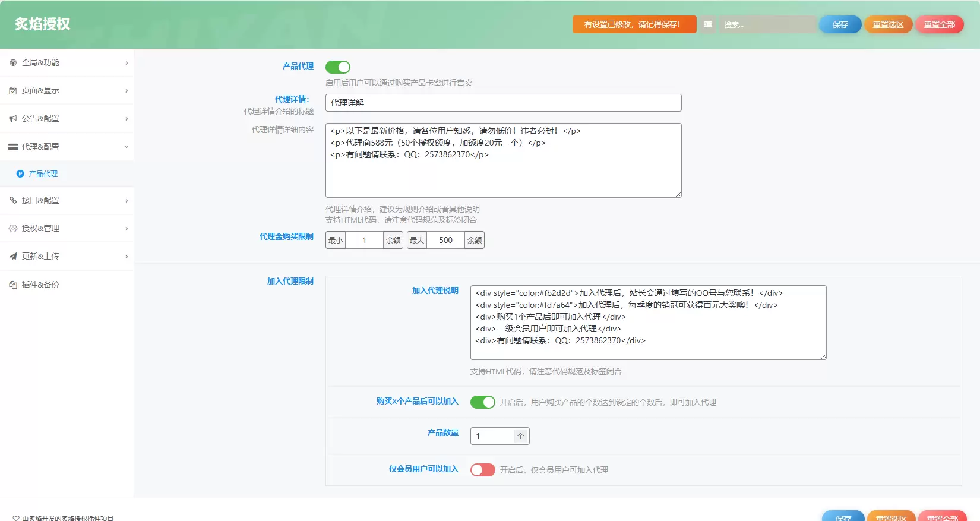This screenshot has width=980, height=521.
Task: Click the 最大 amount input showing 500
Action: coord(445,240)
